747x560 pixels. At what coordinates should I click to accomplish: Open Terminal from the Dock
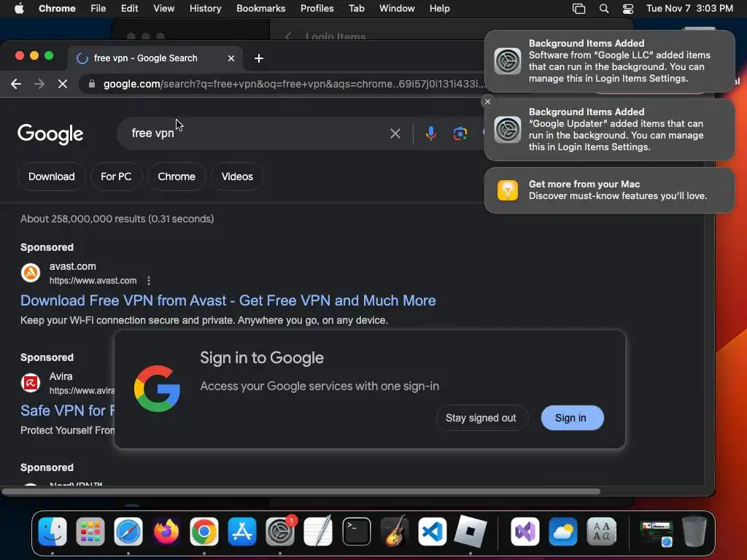pyautogui.click(x=356, y=532)
